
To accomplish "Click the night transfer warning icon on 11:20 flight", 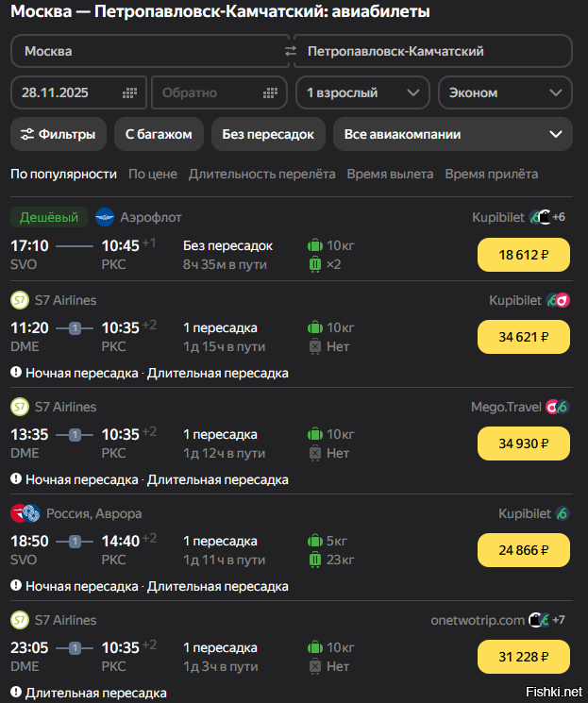I will click(x=16, y=373).
